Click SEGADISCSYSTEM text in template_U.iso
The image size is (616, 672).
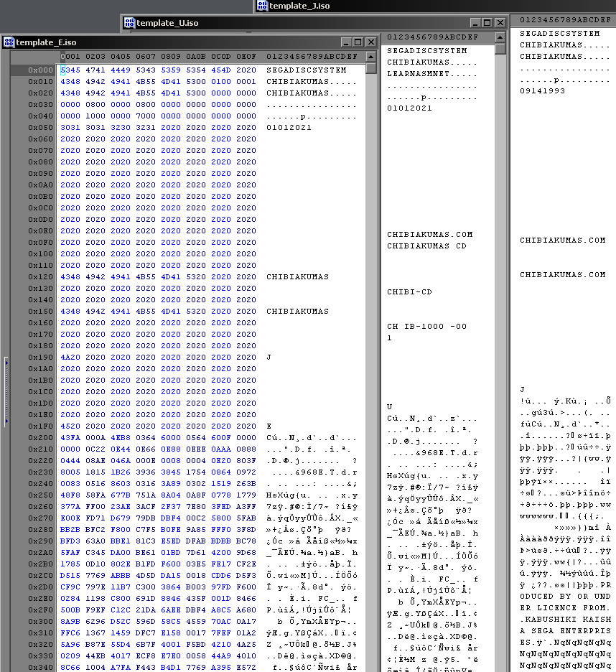coord(427,50)
